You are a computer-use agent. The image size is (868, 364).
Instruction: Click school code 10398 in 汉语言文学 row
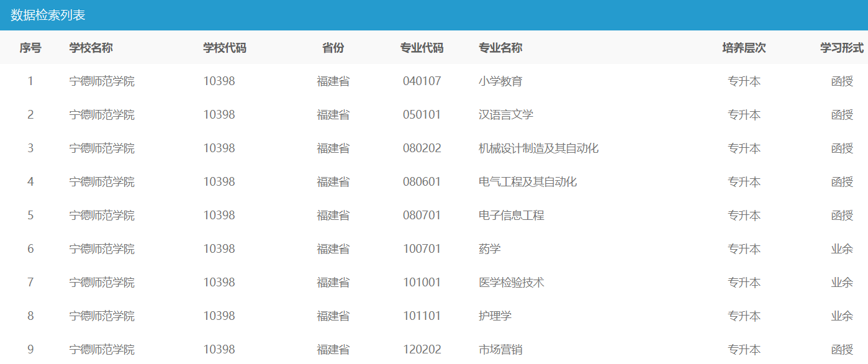click(219, 115)
